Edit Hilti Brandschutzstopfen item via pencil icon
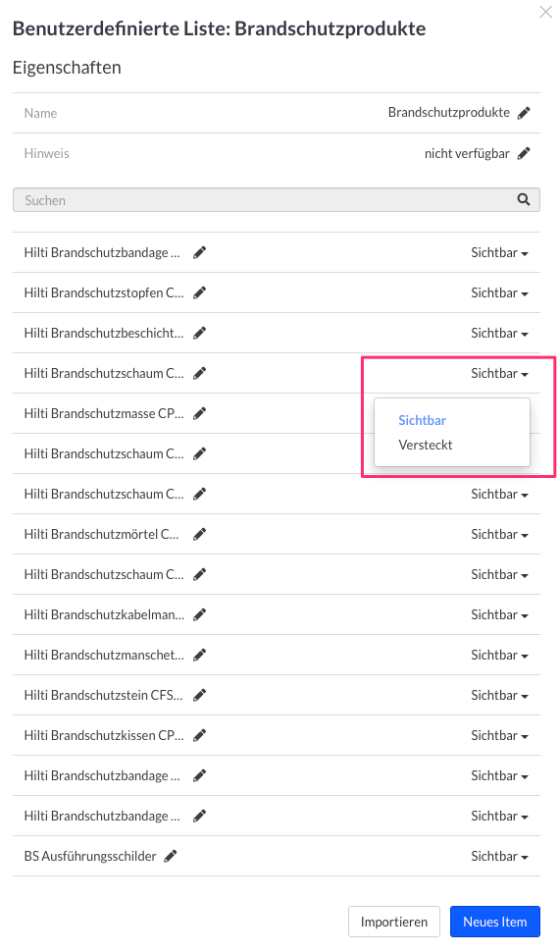This screenshot has width=560, height=952. click(x=200, y=292)
